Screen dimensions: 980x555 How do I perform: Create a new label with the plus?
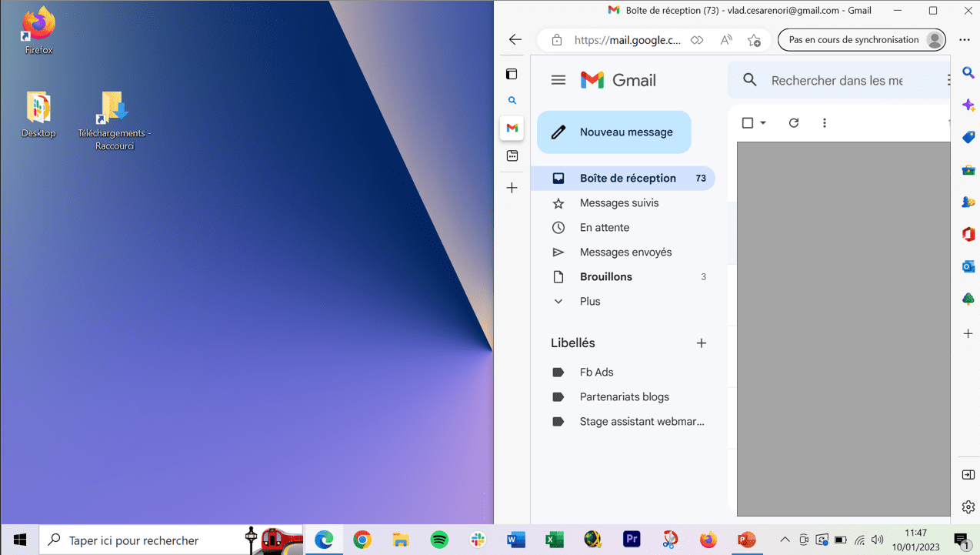(701, 343)
